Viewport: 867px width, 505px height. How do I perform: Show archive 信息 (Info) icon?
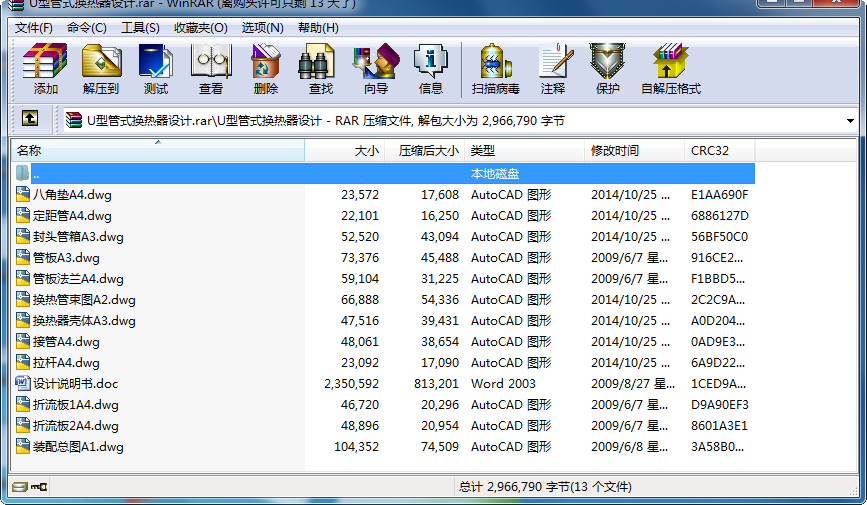431,60
